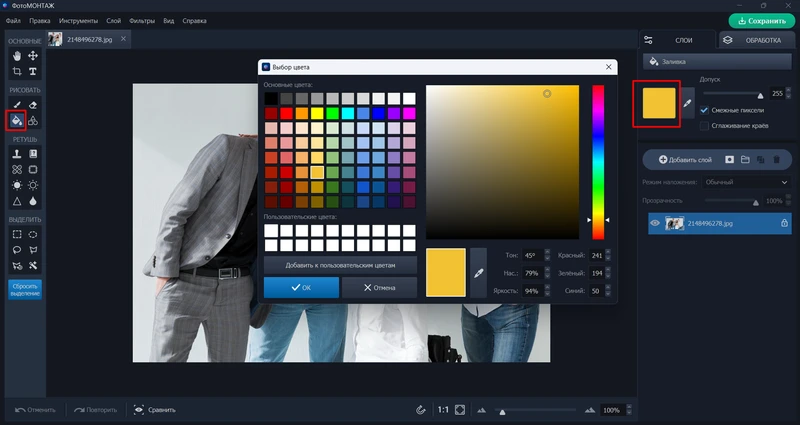Select the Shapes tool beside the fill bucket

pos(33,120)
